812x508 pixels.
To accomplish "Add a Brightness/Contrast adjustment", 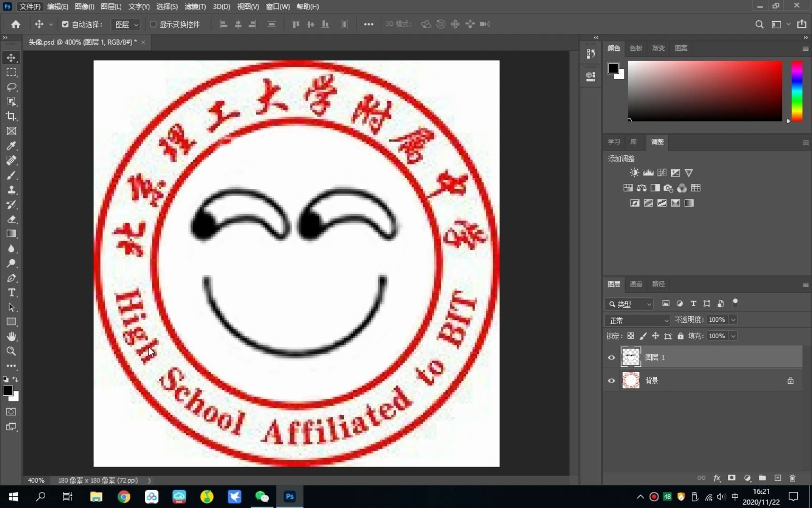I will tap(634, 173).
